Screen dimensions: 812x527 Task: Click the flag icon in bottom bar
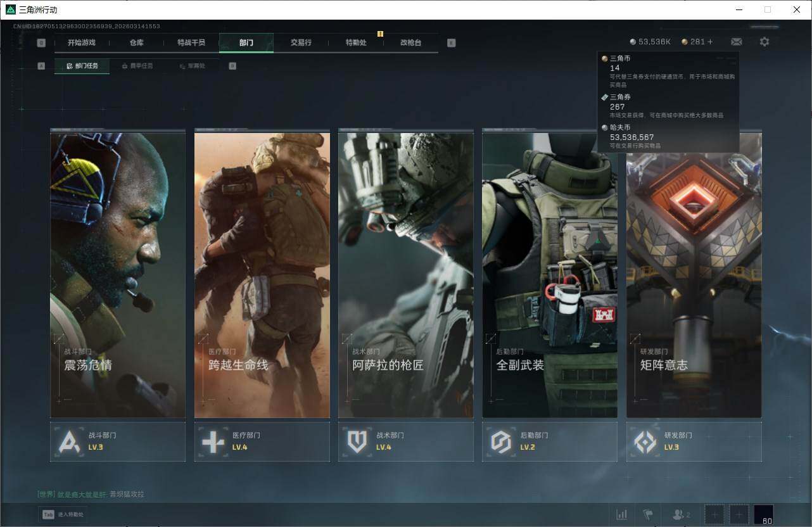(x=647, y=514)
